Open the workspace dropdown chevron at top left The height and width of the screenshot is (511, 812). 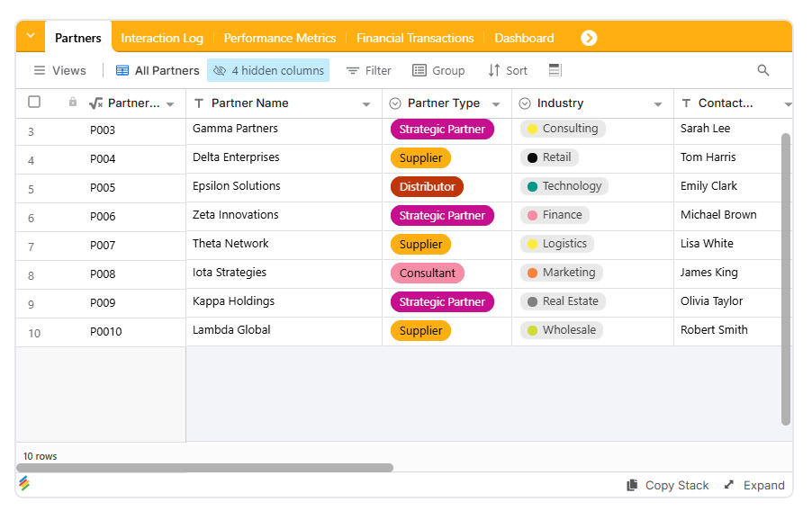point(31,36)
